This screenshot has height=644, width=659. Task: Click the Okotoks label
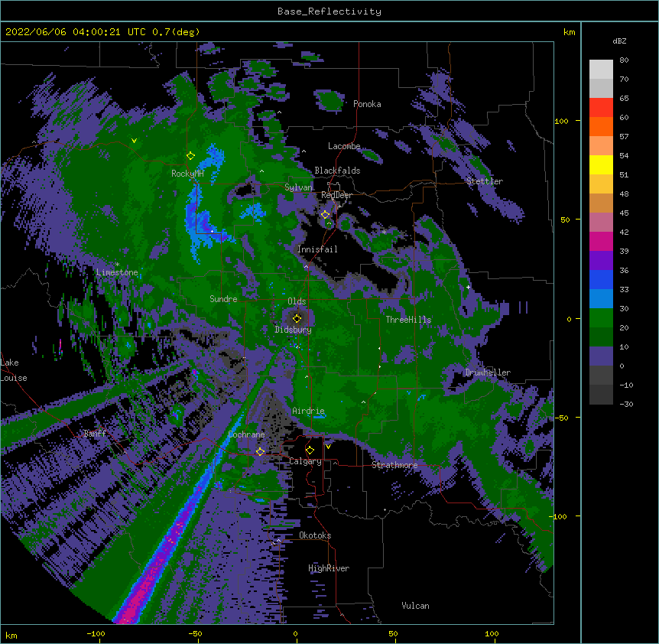pyautogui.click(x=315, y=535)
